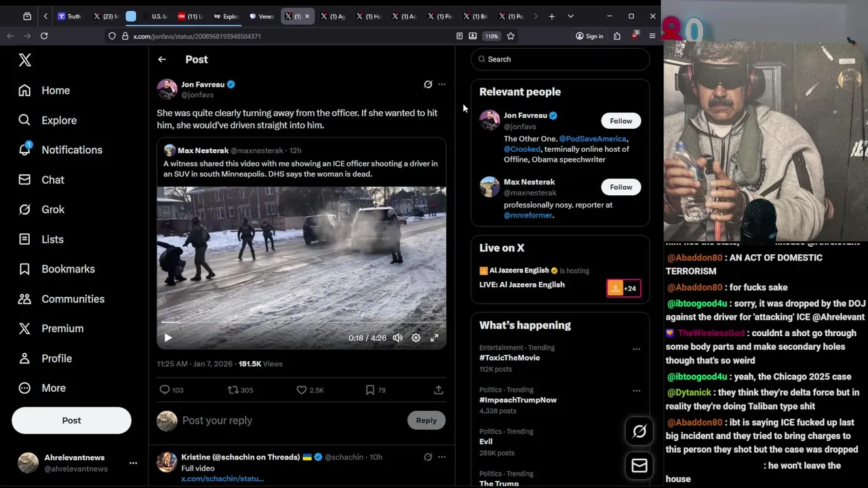868x488 pixels.
Task: Open the x.com/schachin/statu… link in Kristine's reply
Action: 222,479
